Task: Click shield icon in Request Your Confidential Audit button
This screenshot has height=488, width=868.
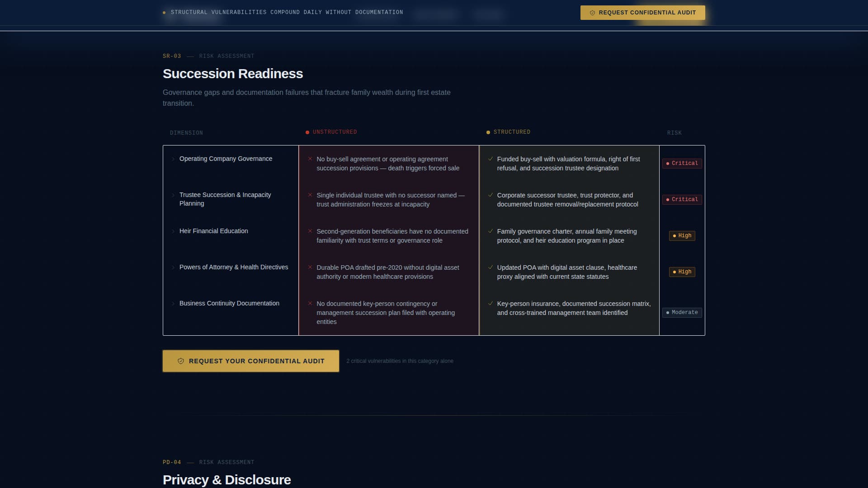Action: coord(181,361)
